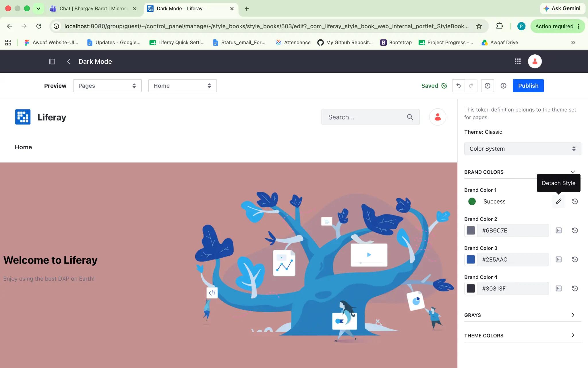
Task: Select the Dark Mode - Liferay tab
Action: (x=191, y=9)
